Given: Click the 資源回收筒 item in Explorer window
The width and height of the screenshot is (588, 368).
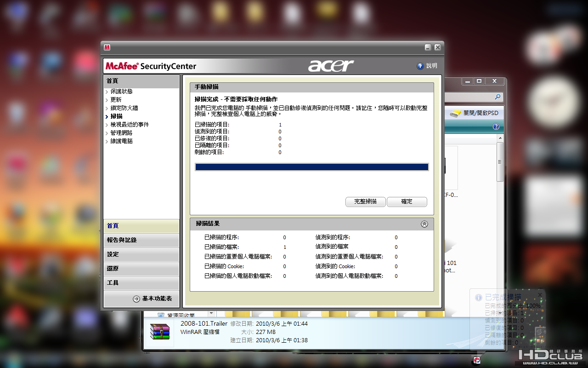Looking at the screenshot, I should point(176,316).
